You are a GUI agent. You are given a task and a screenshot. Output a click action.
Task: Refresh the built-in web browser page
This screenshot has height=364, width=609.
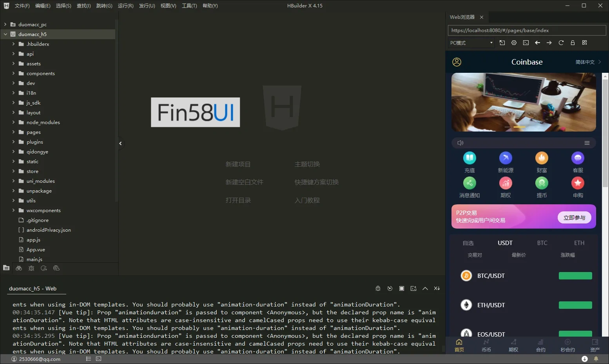tap(561, 43)
